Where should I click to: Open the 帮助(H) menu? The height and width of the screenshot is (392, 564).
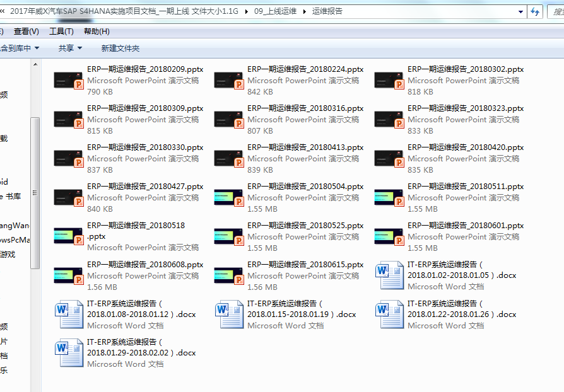pyautogui.click(x=97, y=32)
